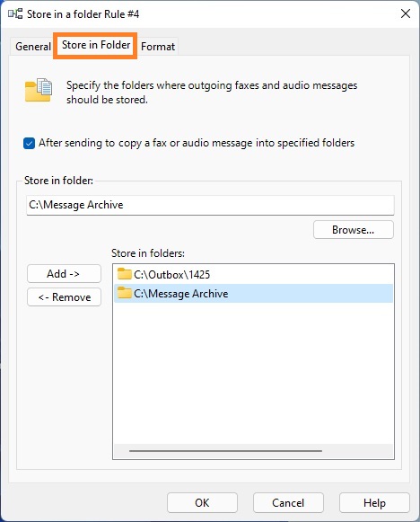Viewport: 420px width, 522px height.
Task: Uncheck the copy after sending checkbox
Action: point(29,143)
